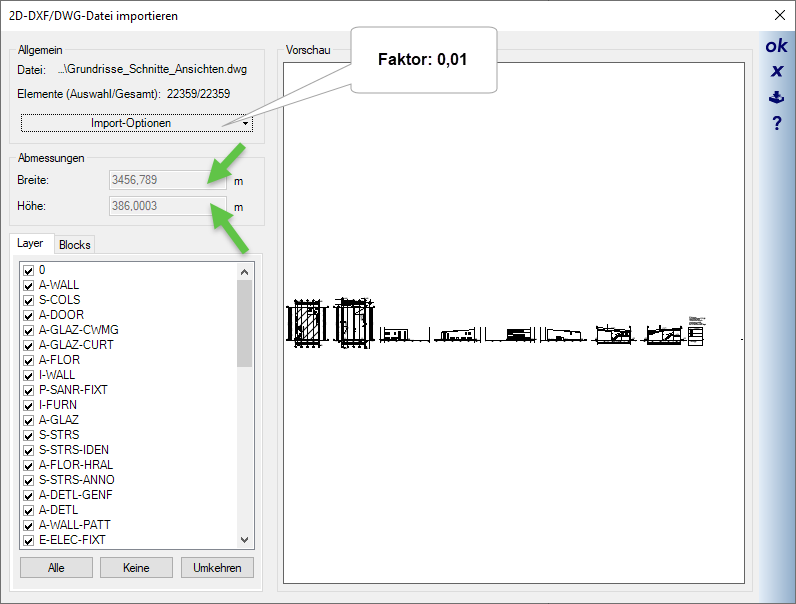Cancel dialog using the x icon

pos(776,72)
